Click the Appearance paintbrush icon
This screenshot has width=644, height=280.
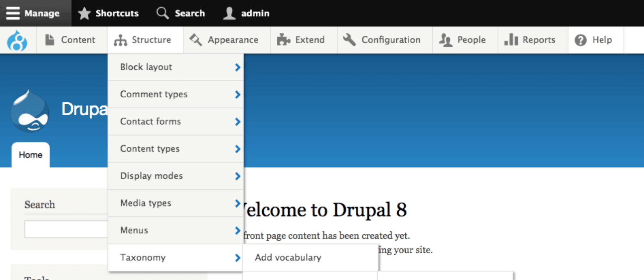(x=196, y=40)
